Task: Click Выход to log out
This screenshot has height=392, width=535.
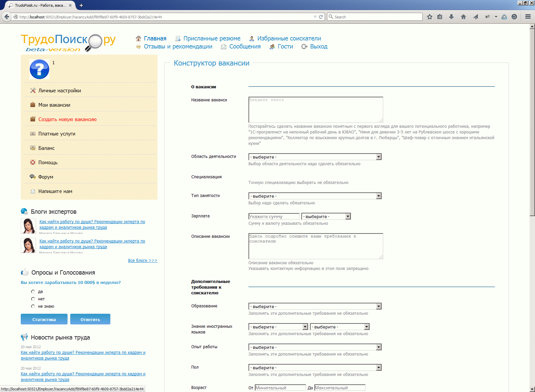Action: (x=319, y=46)
